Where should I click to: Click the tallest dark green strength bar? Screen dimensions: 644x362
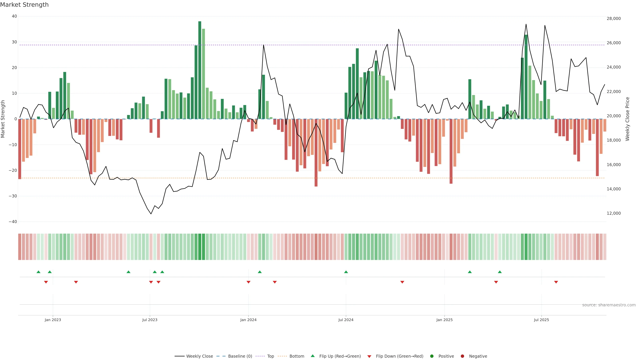[x=200, y=70]
